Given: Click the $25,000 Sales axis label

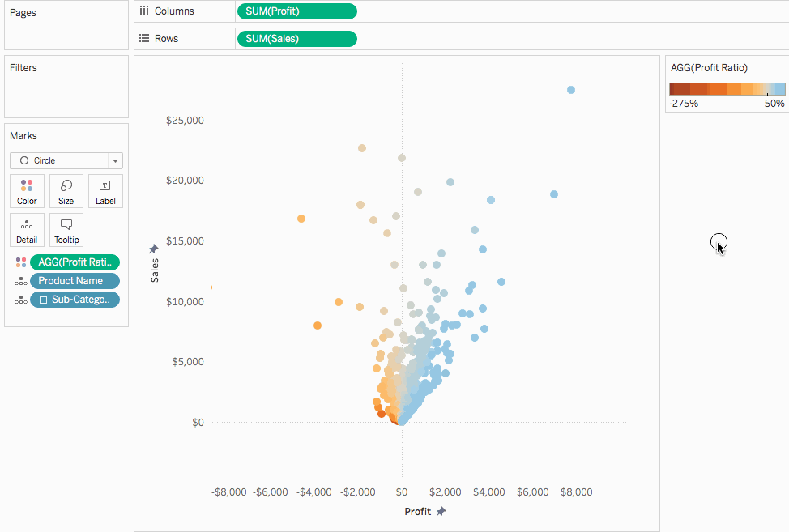Looking at the screenshot, I should [186, 120].
